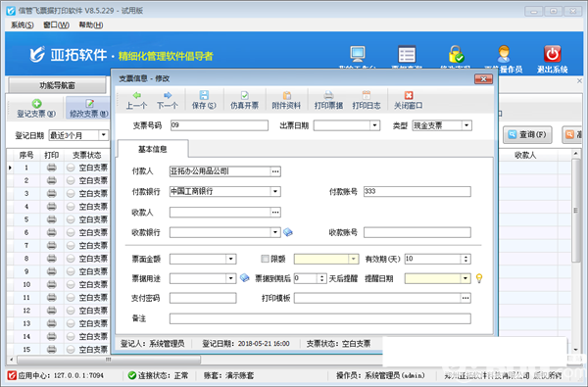Go to previous cheque record (上一个)
The image size is (588, 387).
point(136,100)
